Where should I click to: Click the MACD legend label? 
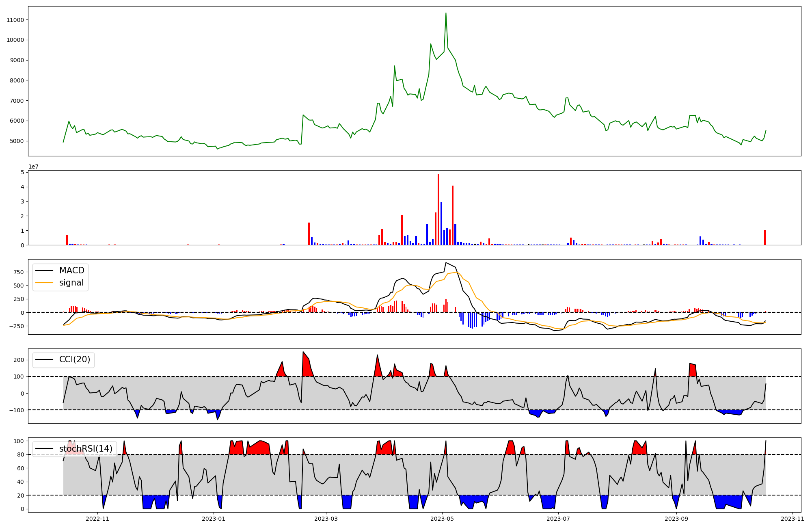coord(71,270)
